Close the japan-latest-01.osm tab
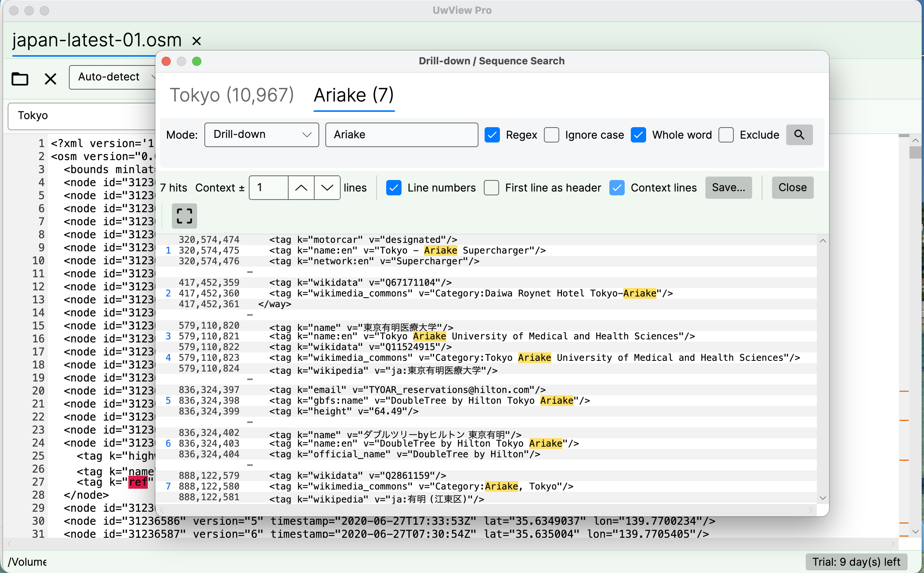The height and width of the screenshot is (573, 924). pos(196,41)
